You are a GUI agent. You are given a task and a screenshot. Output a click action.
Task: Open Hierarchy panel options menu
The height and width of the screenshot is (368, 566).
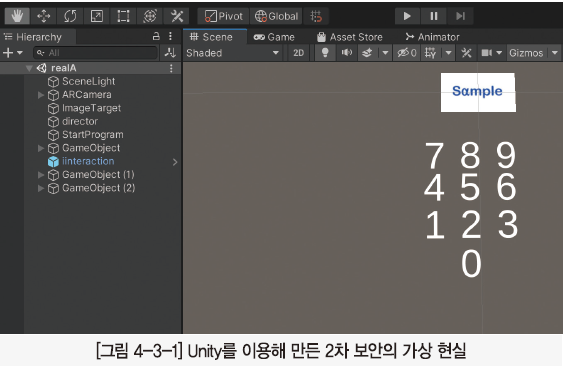point(170,36)
